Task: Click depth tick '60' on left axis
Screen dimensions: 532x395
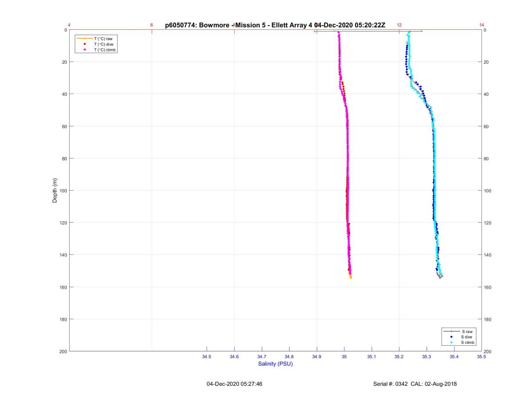Action: 65,126
